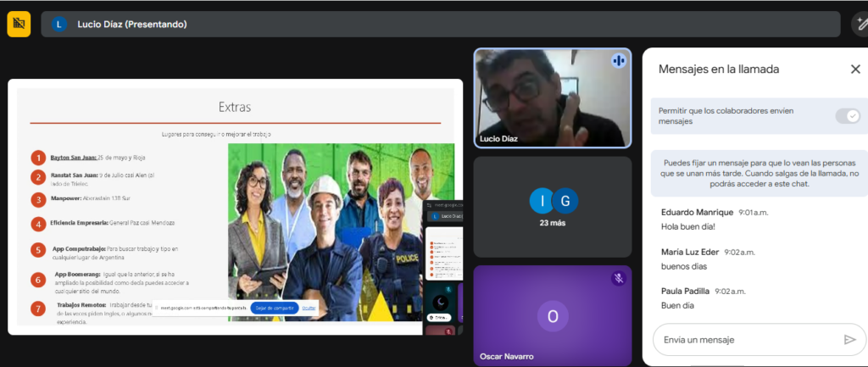Screen dimensions: 868x367
Task: Open the visual effects wand icon
Action: pyautogui.click(x=859, y=25)
